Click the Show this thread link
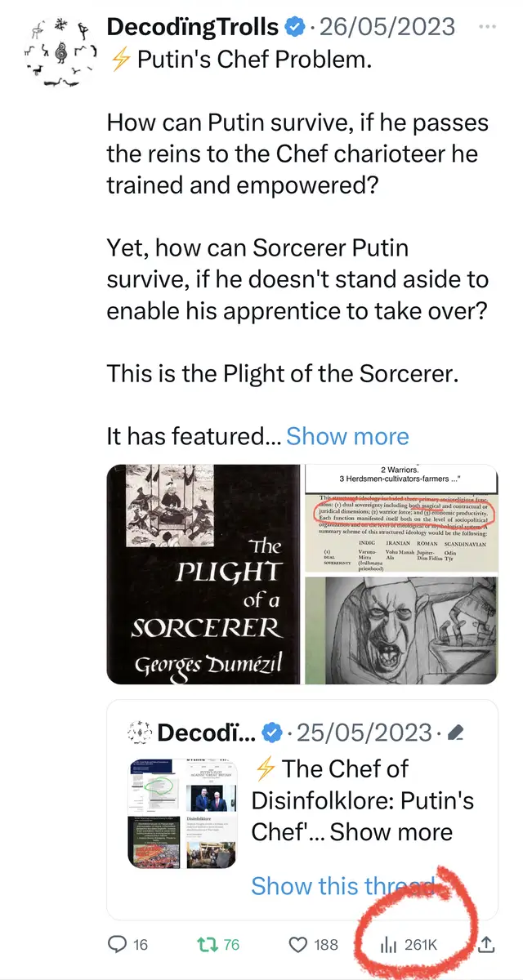The height and width of the screenshot is (980, 523). click(343, 885)
